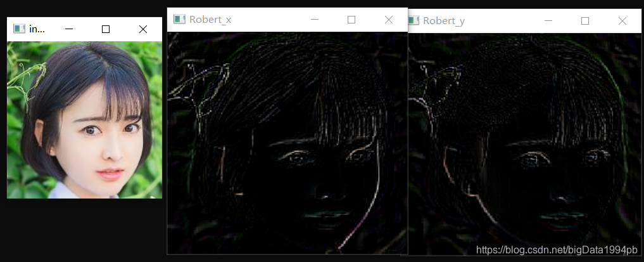This screenshot has height=262, width=644.
Task: Minimize the input image window
Action: pos(69,29)
